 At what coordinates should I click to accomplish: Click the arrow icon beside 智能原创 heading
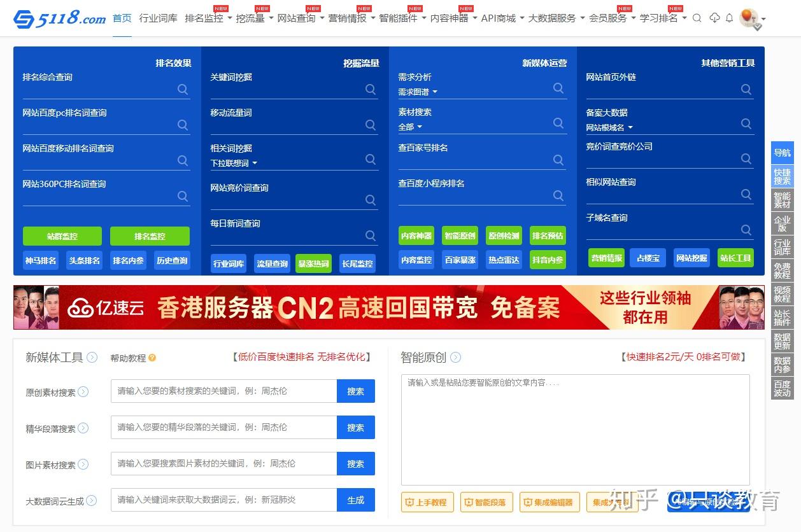455,358
